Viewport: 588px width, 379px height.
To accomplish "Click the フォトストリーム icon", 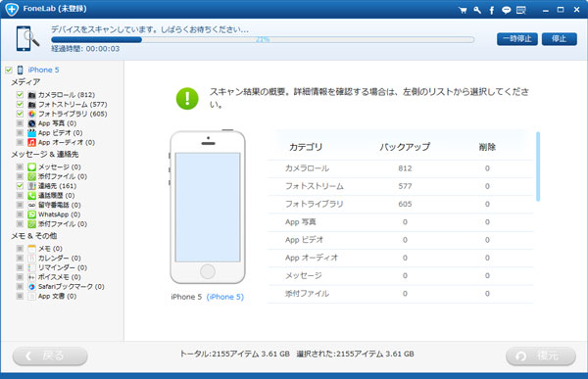I will point(32,104).
